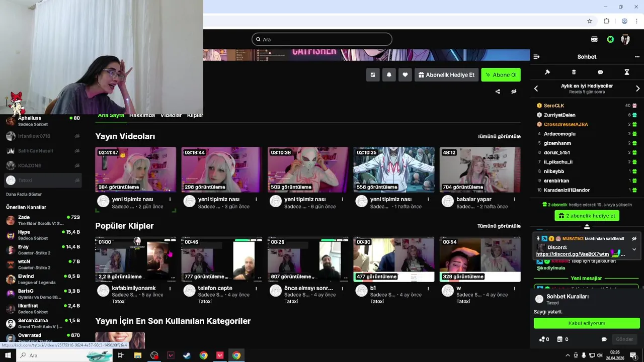644x362 pixels.
Task: Click the share icon below Abone Ol
Action: pos(498,92)
